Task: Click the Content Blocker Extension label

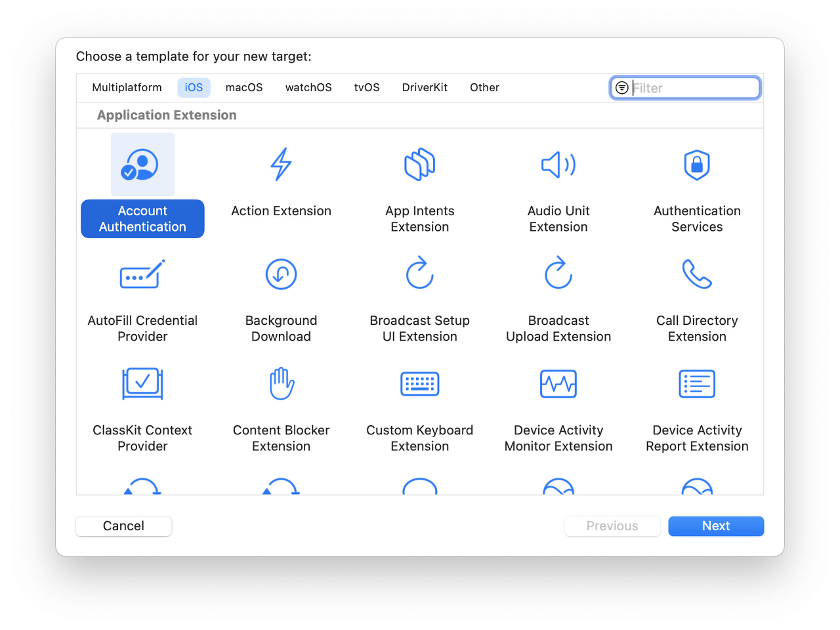Action: coord(282,438)
